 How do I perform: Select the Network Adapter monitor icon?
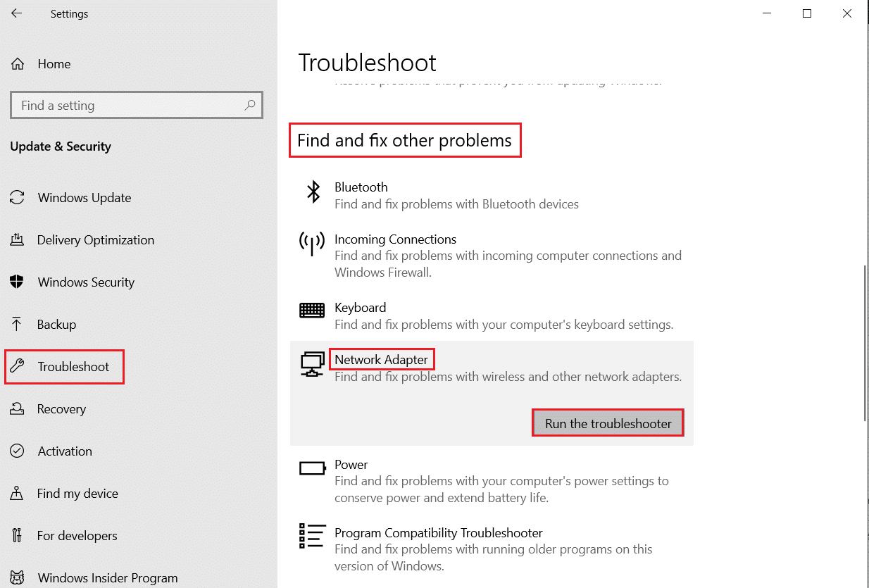[312, 363]
